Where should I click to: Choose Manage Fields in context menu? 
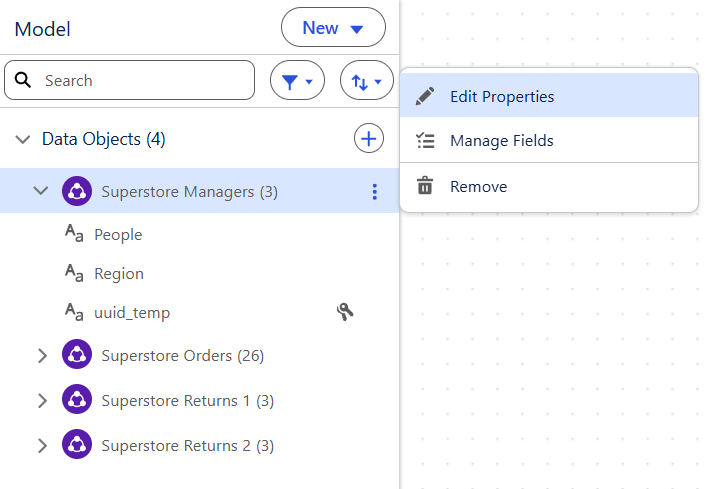coord(549,140)
